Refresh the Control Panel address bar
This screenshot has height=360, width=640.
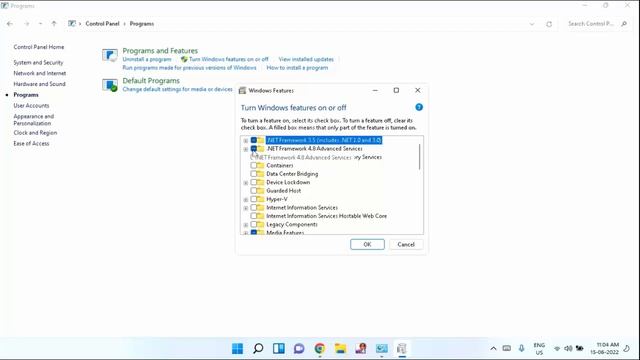pyautogui.click(x=549, y=24)
